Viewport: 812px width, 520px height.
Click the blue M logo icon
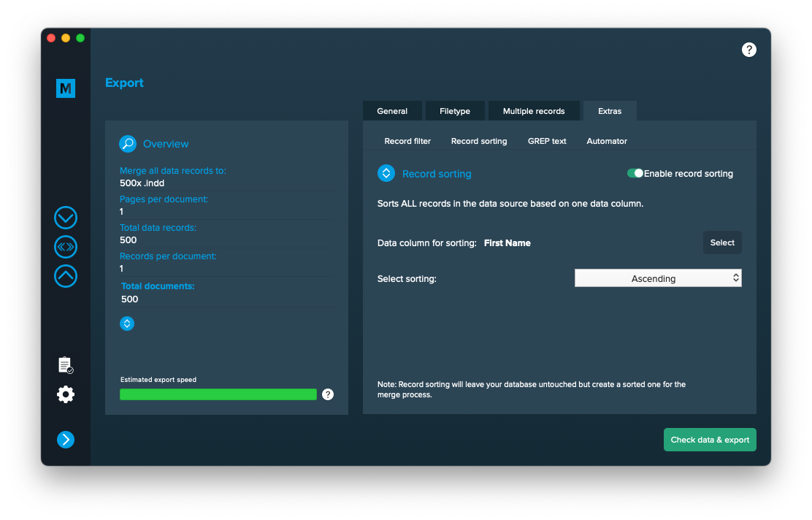click(66, 88)
